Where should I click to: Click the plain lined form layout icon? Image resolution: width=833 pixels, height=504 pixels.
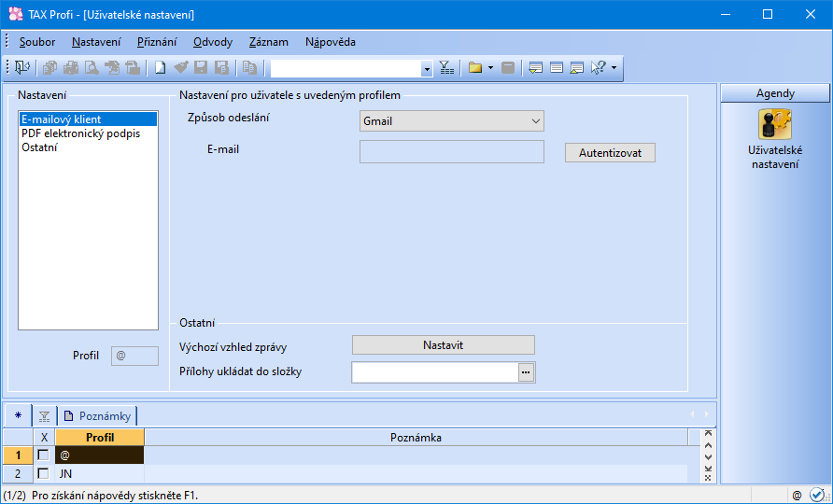(x=557, y=68)
